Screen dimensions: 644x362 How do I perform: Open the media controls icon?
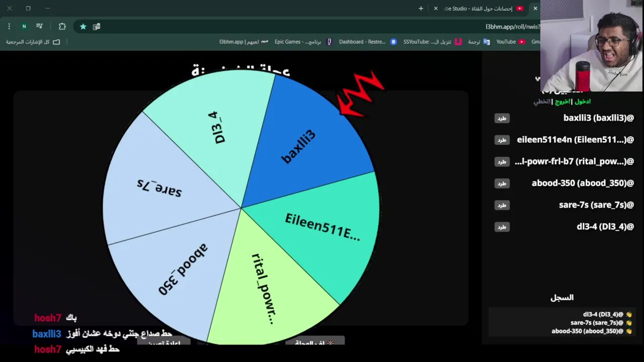coord(39,26)
